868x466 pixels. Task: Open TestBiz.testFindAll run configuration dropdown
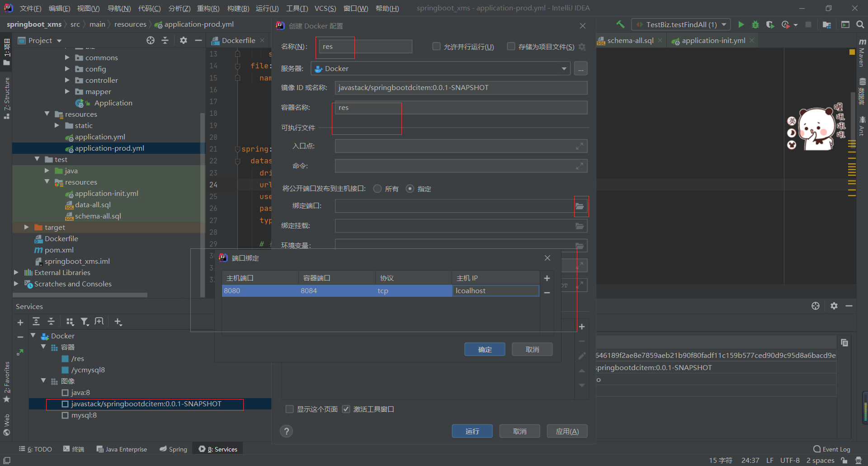point(681,24)
